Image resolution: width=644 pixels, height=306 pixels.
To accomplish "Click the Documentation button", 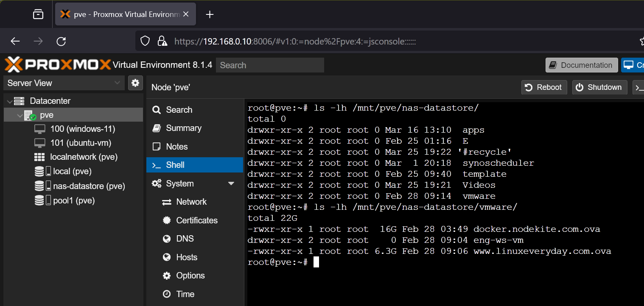I will coord(582,65).
